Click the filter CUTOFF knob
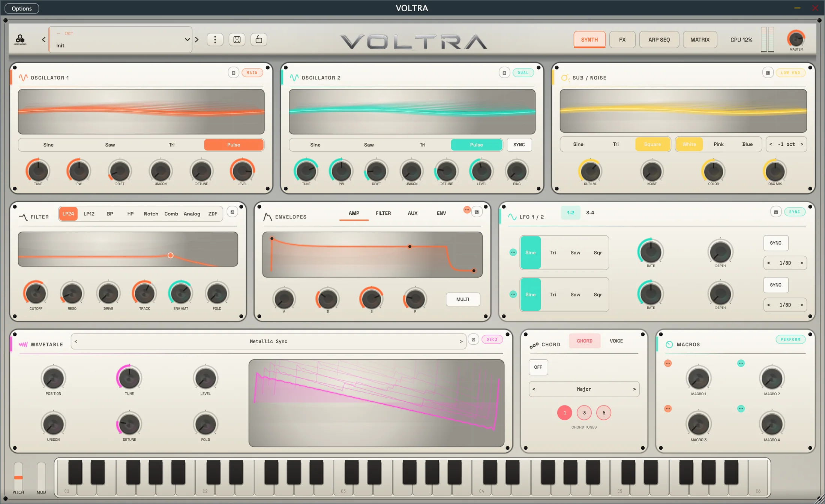The height and width of the screenshot is (504, 825). point(36,293)
